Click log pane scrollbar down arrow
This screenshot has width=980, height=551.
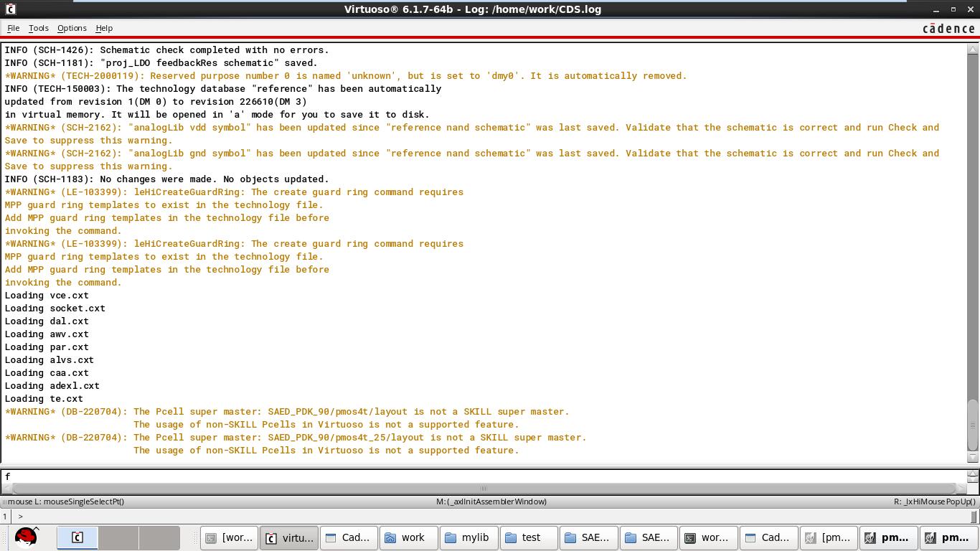coord(973,457)
